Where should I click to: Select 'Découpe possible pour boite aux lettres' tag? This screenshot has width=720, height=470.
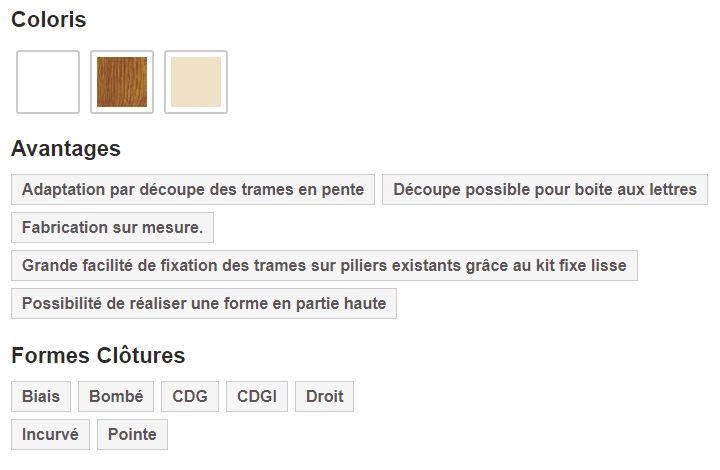pyautogui.click(x=545, y=189)
